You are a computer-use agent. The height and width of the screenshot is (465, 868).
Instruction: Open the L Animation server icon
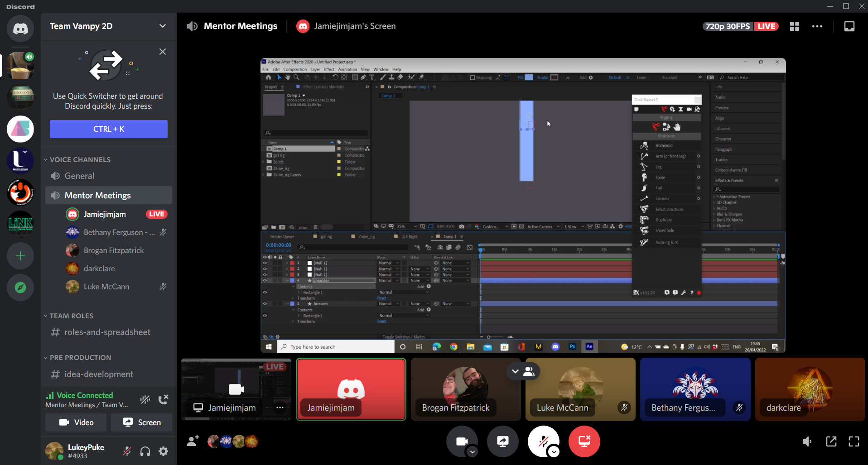(20, 161)
